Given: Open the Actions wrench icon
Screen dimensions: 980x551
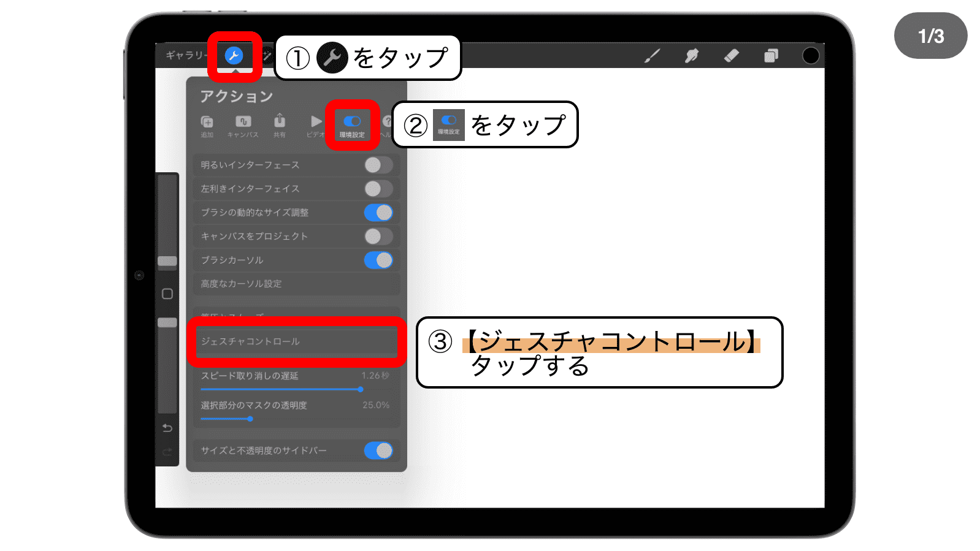Looking at the screenshot, I should tap(234, 56).
